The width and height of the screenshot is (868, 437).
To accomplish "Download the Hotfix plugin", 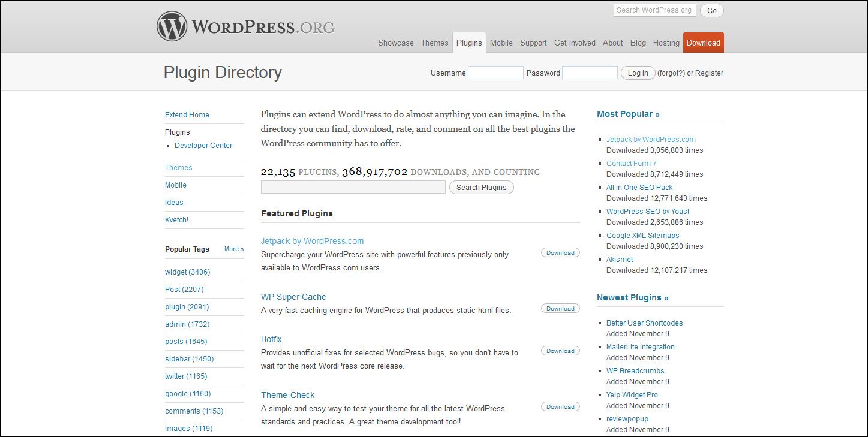I will click(x=560, y=351).
